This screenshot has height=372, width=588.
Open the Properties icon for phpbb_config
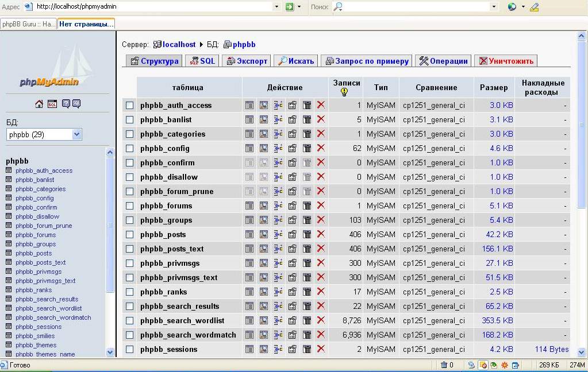tap(293, 148)
